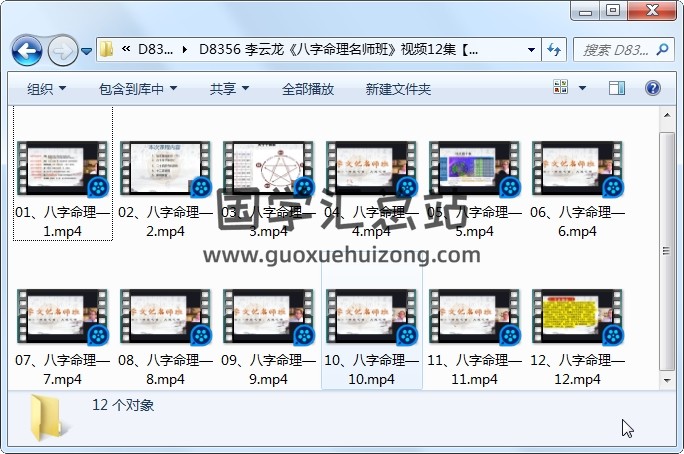Open the address bar history dropdown
The height and width of the screenshot is (454, 684).
coord(531,50)
